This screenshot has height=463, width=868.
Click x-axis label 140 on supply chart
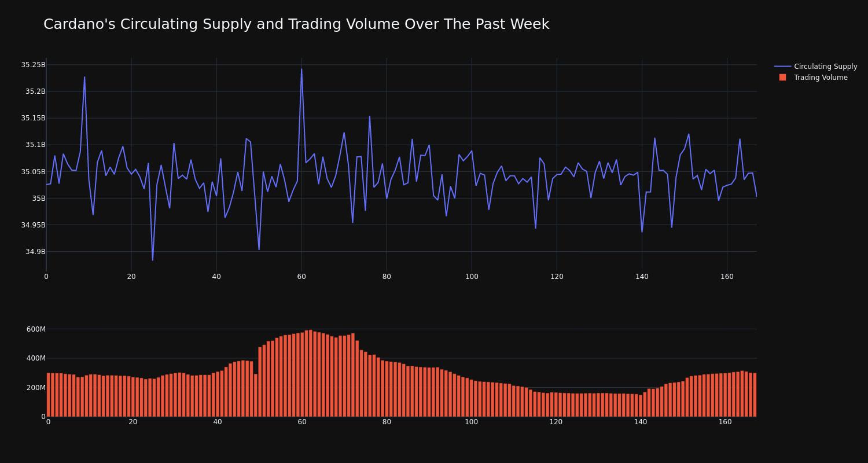pos(642,277)
